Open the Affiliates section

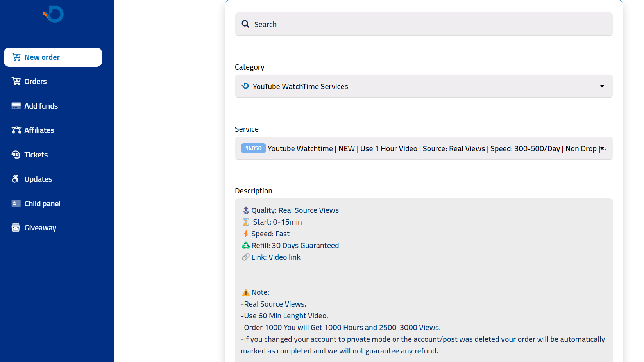pos(39,130)
